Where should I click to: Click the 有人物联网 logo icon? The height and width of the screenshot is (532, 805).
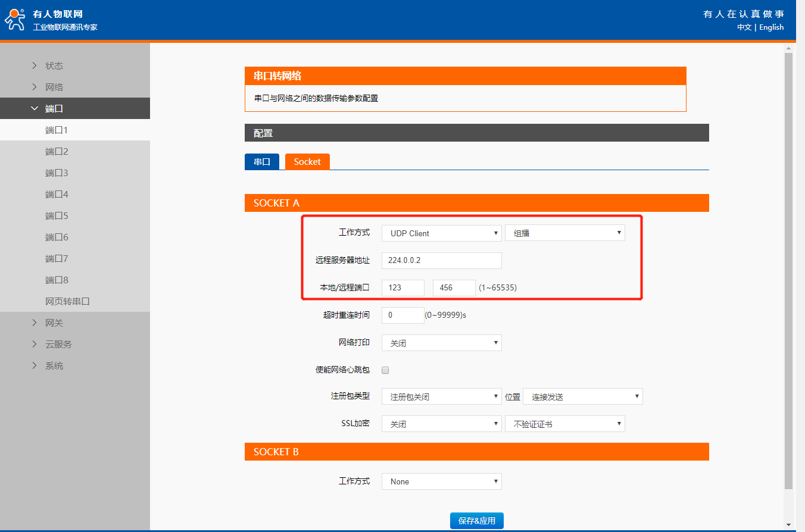click(x=15, y=20)
